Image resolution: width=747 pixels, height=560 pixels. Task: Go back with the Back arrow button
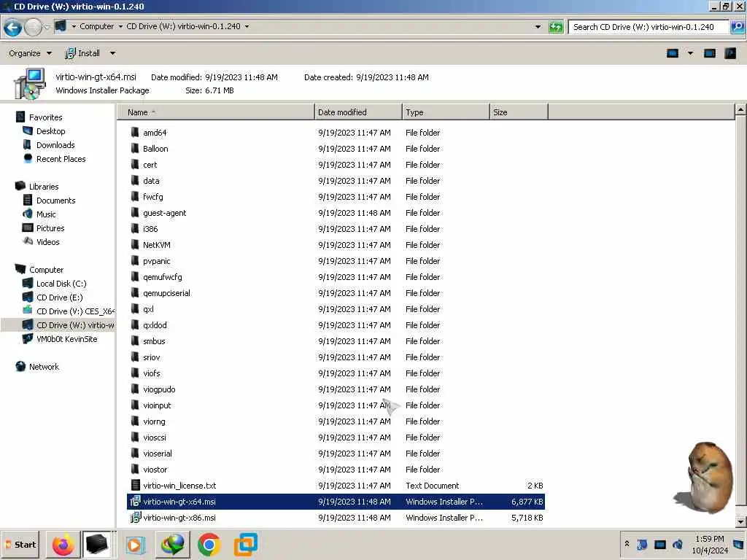[13, 27]
